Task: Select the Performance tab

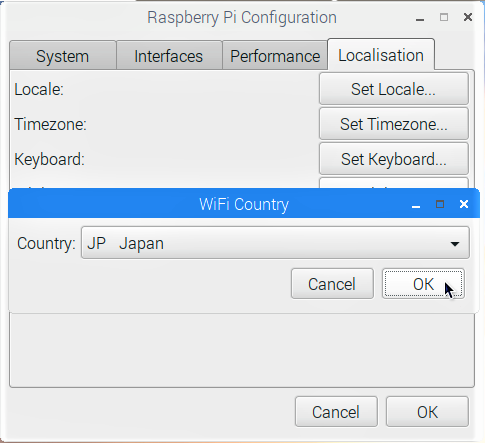Action: 275,56
